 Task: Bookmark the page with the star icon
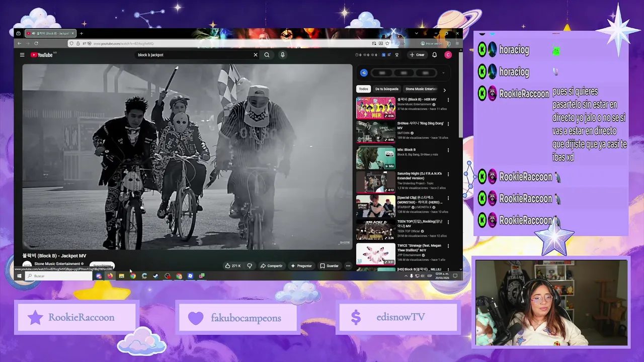pos(387,44)
